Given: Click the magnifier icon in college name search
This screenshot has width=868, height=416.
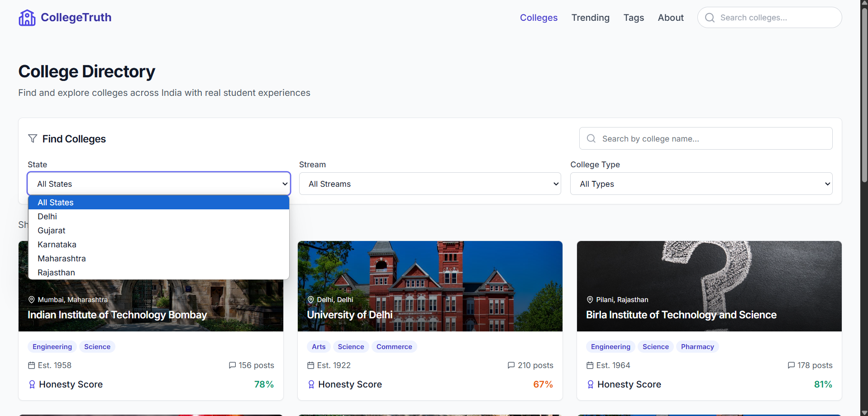Looking at the screenshot, I should pyautogui.click(x=591, y=138).
